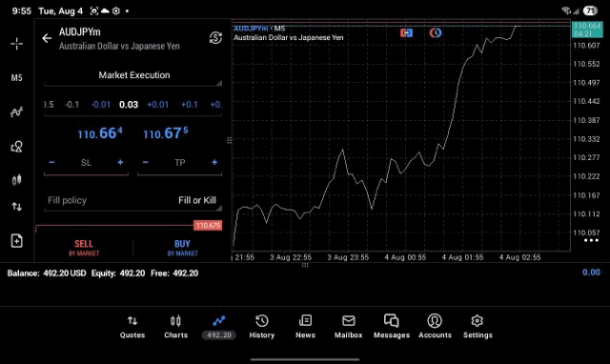The height and width of the screenshot is (364, 610).
Task: Create new order with the document plus icon
Action: (x=16, y=241)
